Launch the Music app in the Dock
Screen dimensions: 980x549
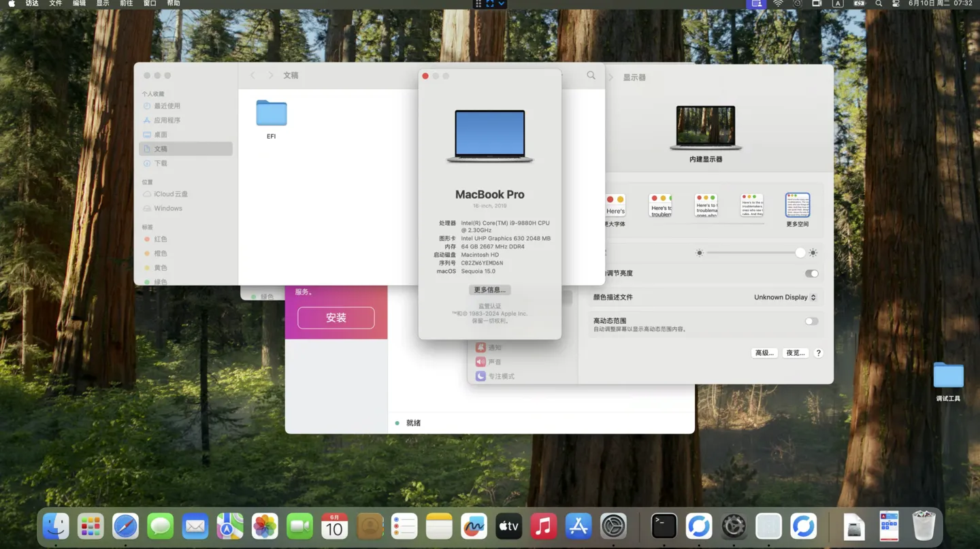coord(543,526)
